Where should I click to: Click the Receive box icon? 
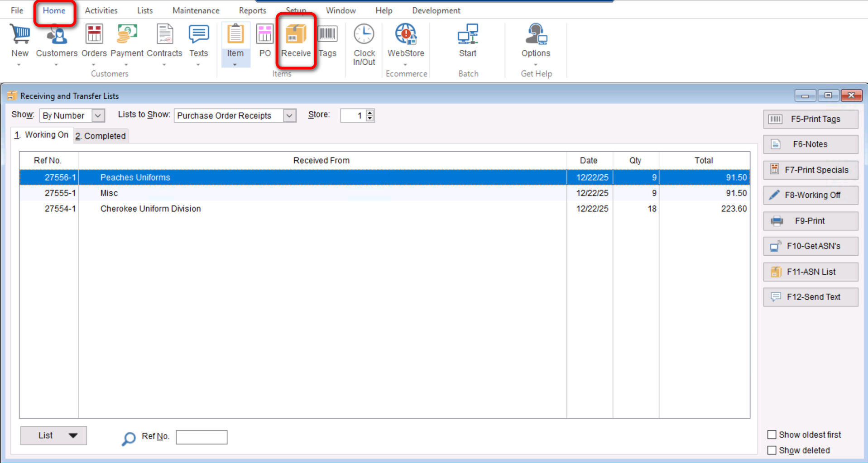[x=296, y=35]
